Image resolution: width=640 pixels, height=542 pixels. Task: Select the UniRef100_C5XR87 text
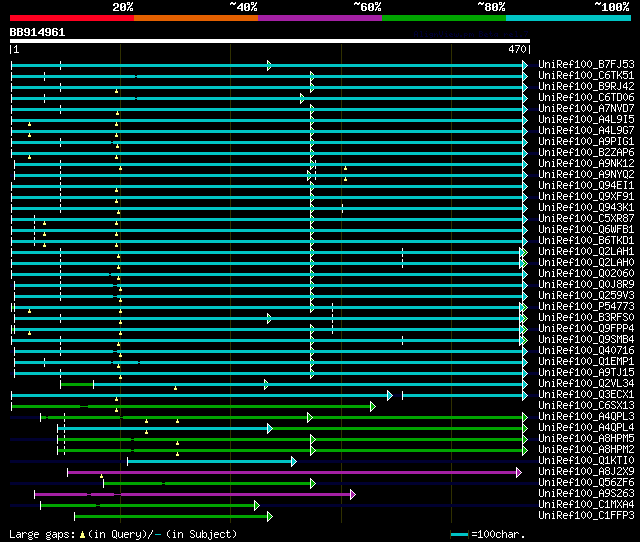click(586, 219)
